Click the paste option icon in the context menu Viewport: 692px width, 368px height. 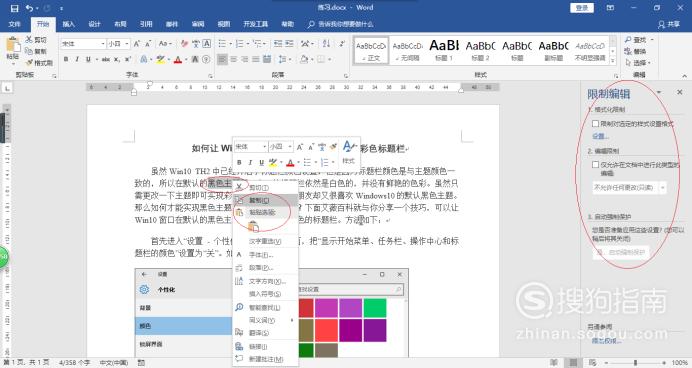click(253, 227)
